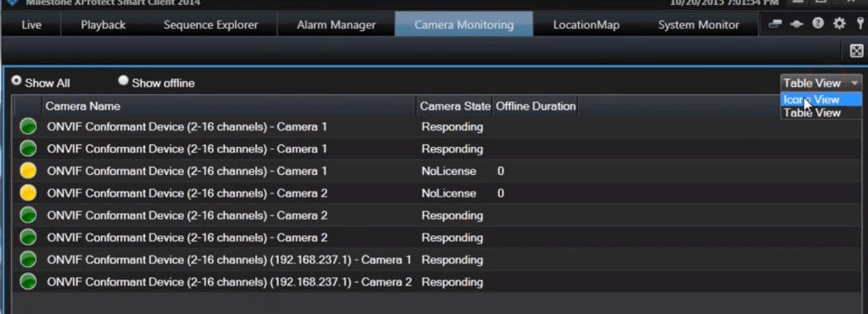Choose Icons View from the dropdown list
The height and width of the screenshot is (314, 868).
(x=821, y=100)
